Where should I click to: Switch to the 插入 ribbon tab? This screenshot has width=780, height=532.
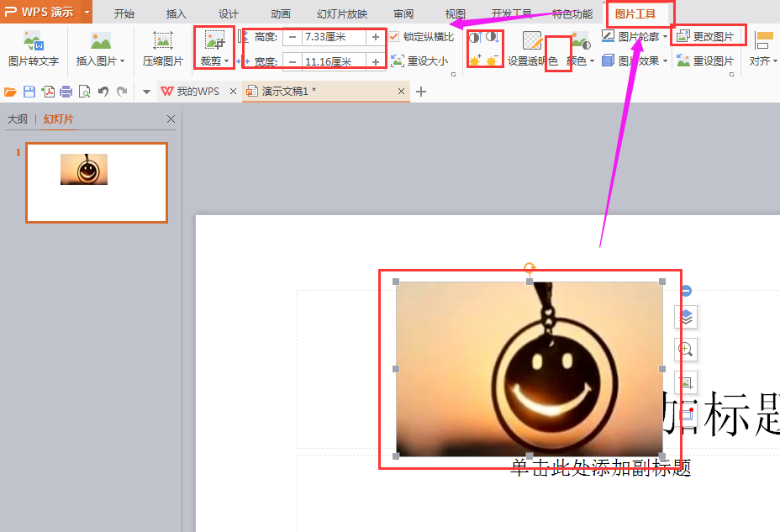pyautogui.click(x=177, y=14)
